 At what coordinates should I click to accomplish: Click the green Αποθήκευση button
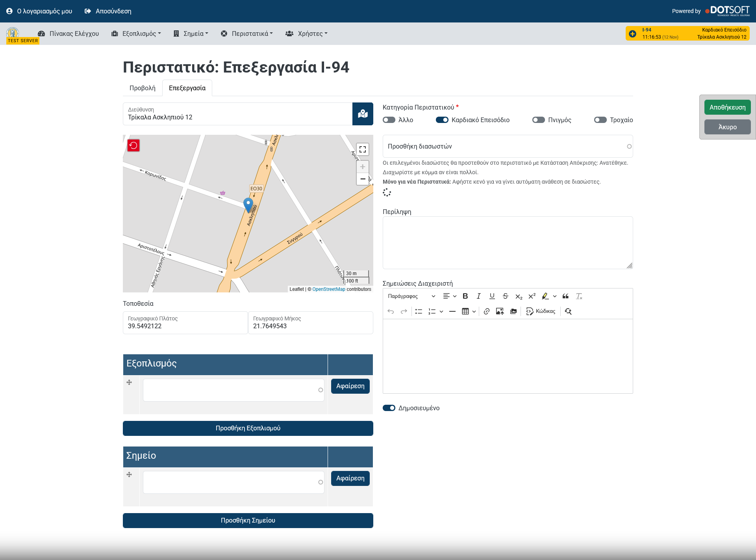(x=727, y=107)
